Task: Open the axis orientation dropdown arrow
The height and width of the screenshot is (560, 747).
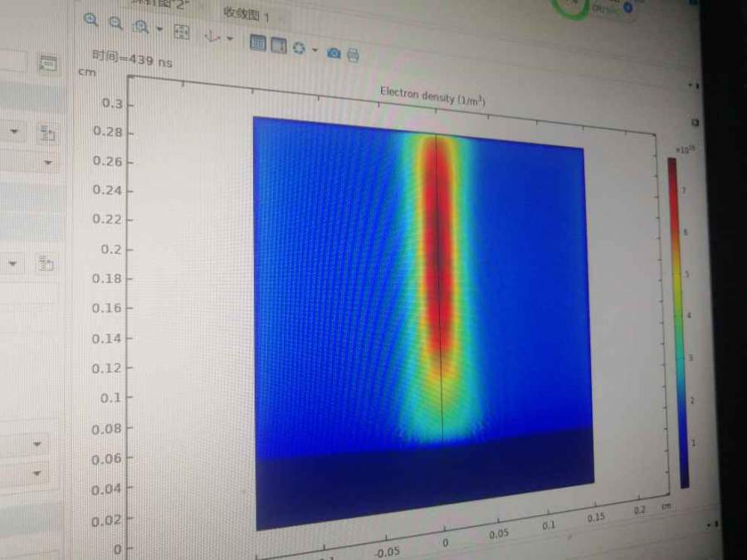Action: coord(230,38)
